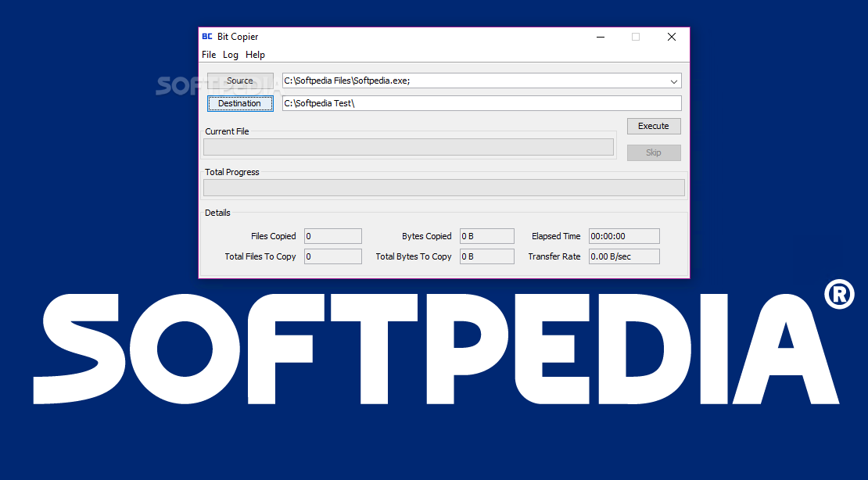Click the Bit Copier title text
The height and width of the screenshot is (480, 868).
pos(238,37)
